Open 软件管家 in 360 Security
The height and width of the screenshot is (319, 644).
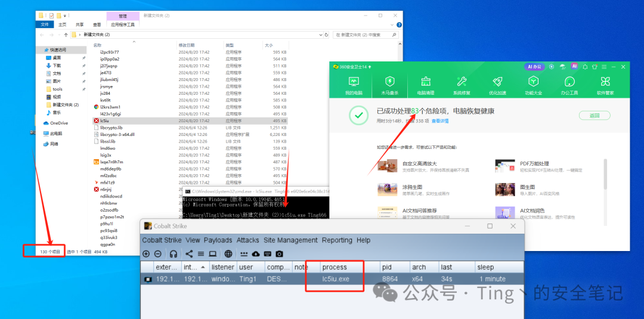click(x=605, y=85)
